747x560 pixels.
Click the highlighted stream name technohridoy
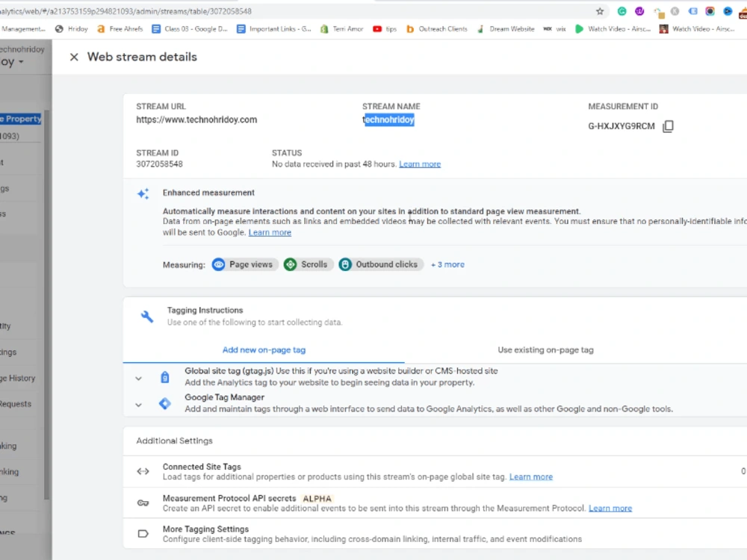[388, 119]
